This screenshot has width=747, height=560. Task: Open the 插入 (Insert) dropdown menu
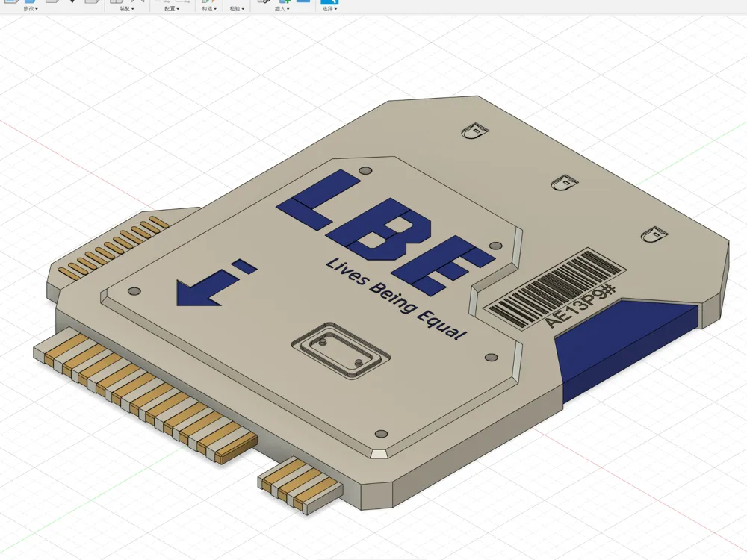pos(282,8)
